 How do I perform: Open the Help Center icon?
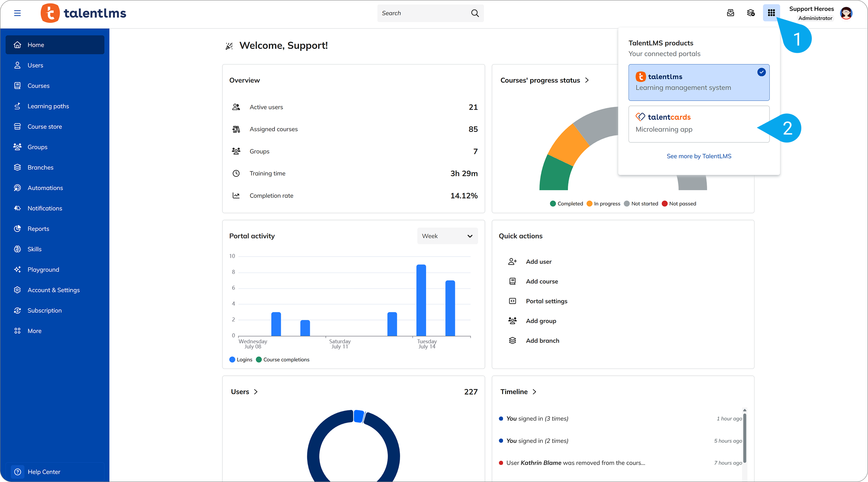tap(17, 472)
